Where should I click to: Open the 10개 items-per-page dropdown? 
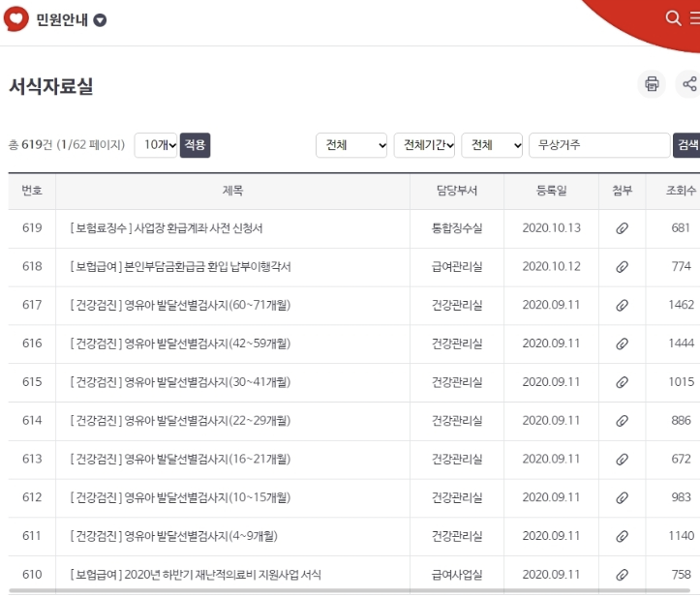click(156, 145)
